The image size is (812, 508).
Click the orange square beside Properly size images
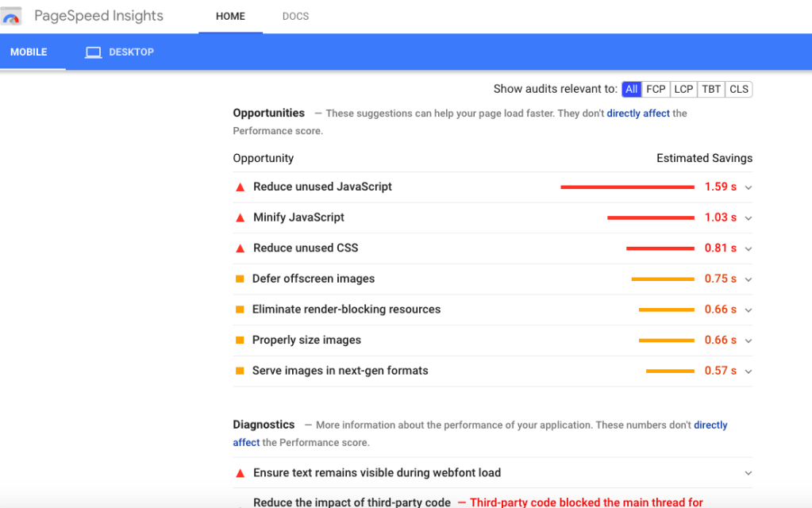coord(240,339)
